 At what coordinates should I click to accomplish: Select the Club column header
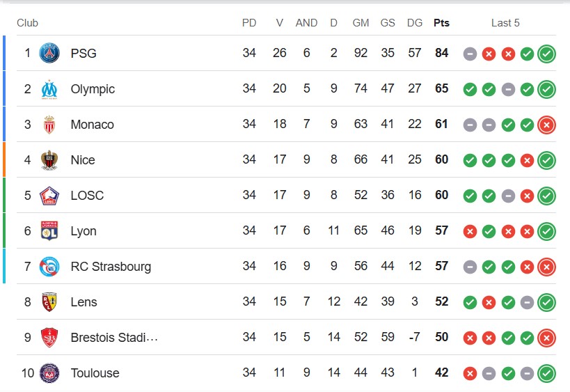27,23
